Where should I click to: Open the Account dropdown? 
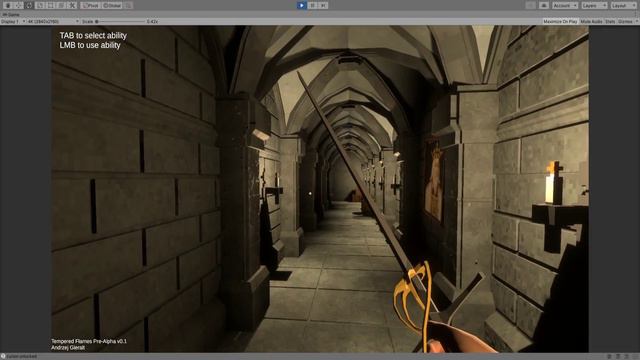point(565,5)
